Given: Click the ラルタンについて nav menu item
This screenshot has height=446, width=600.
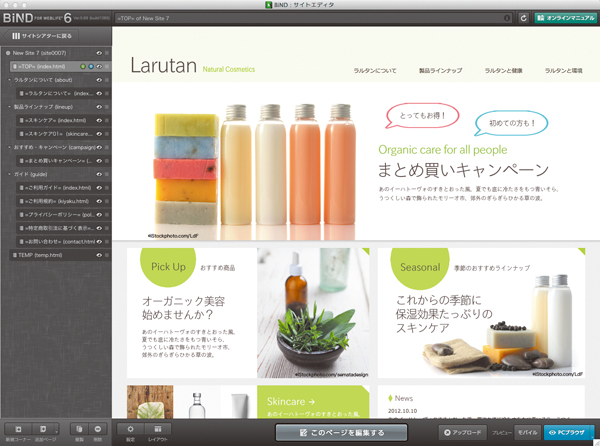Looking at the screenshot, I should (x=375, y=70).
